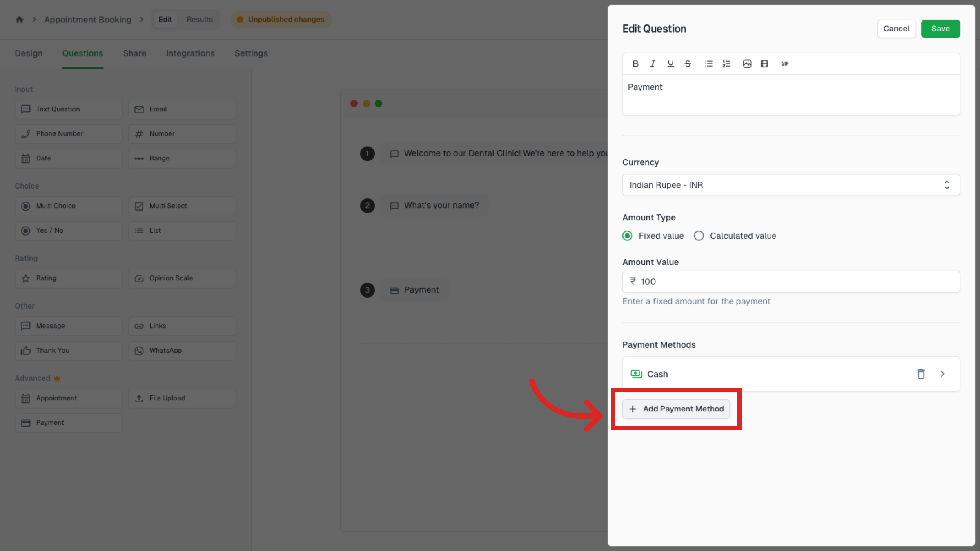Toggle italic formatting icon
The height and width of the screenshot is (551, 980).
(653, 64)
